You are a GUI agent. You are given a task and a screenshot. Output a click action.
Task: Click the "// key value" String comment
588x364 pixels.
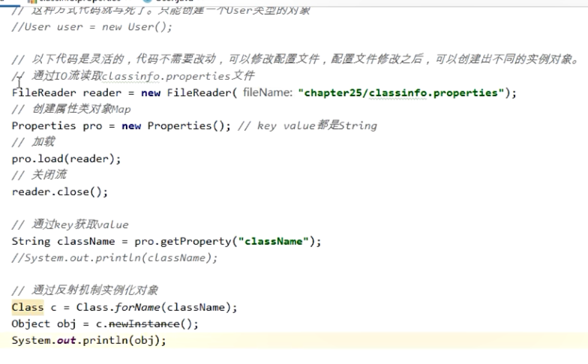pyautogui.click(x=307, y=125)
